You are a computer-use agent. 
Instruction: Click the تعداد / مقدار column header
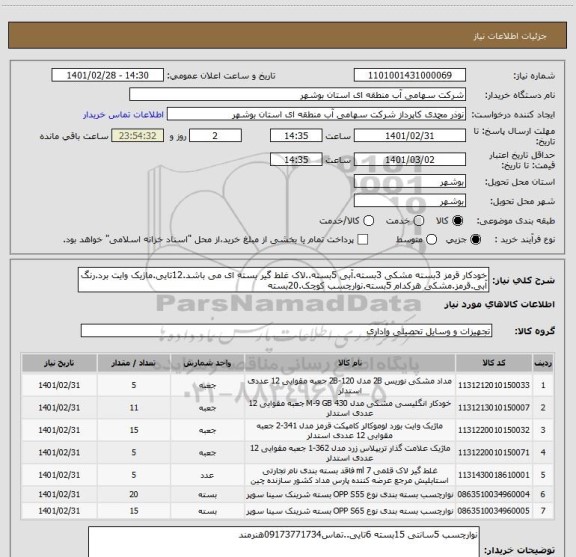134,363
